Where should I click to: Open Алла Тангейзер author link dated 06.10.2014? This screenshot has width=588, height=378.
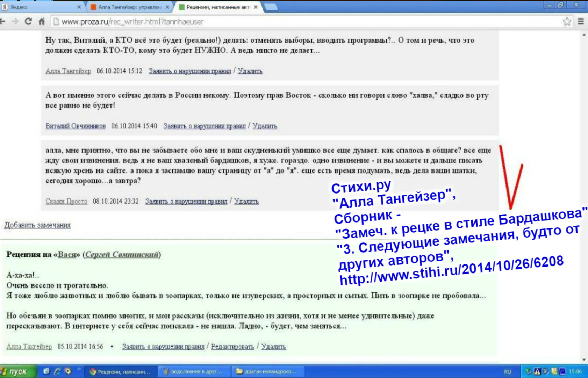pyautogui.click(x=68, y=71)
